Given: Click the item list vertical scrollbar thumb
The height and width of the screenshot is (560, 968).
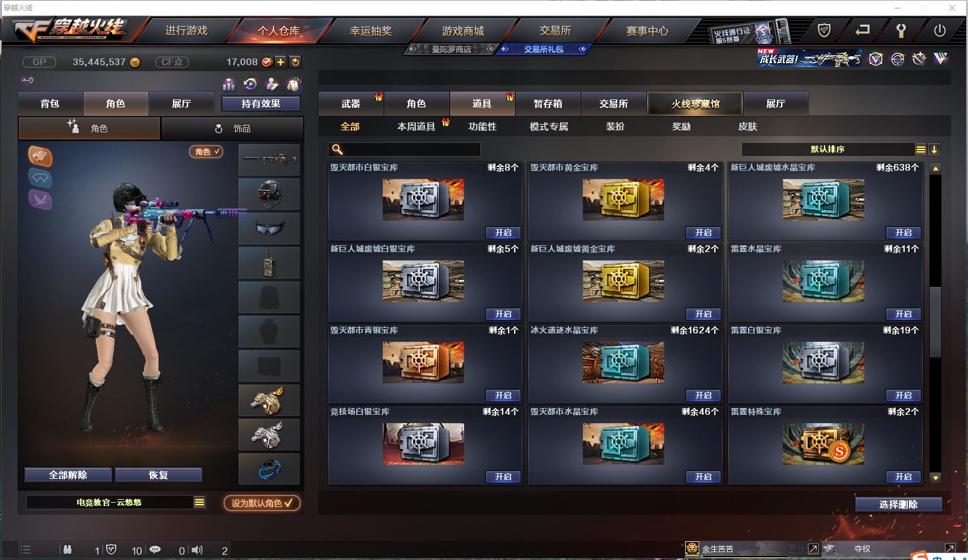Looking at the screenshot, I should [935, 322].
